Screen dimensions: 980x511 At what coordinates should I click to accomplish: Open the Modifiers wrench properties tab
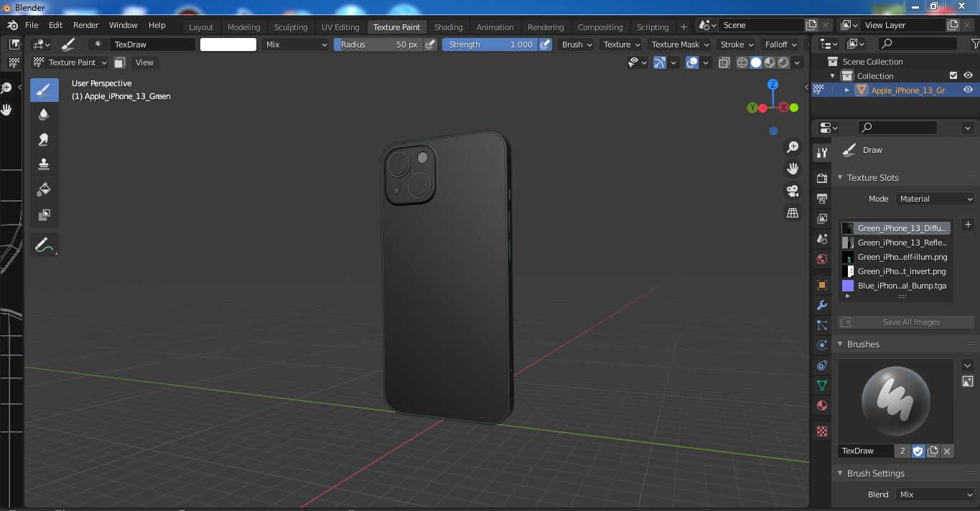[x=822, y=305]
